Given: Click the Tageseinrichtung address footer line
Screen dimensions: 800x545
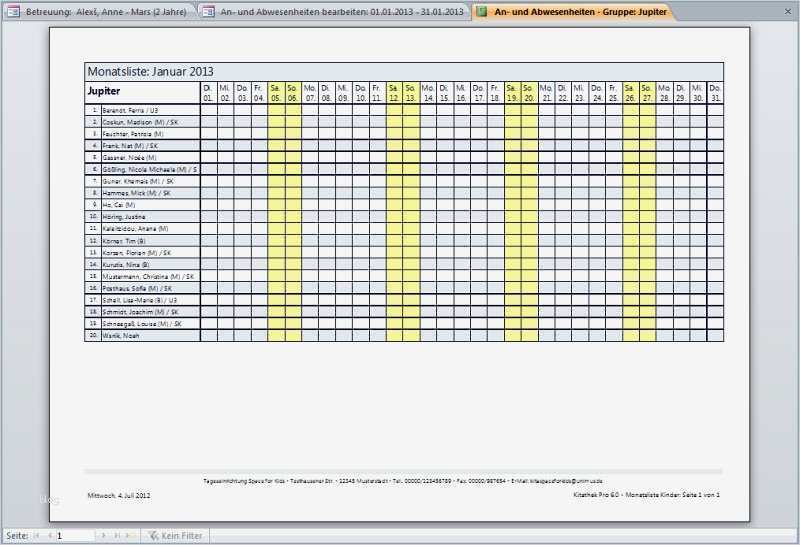Looking at the screenshot, I should click(x=403, y=481).
